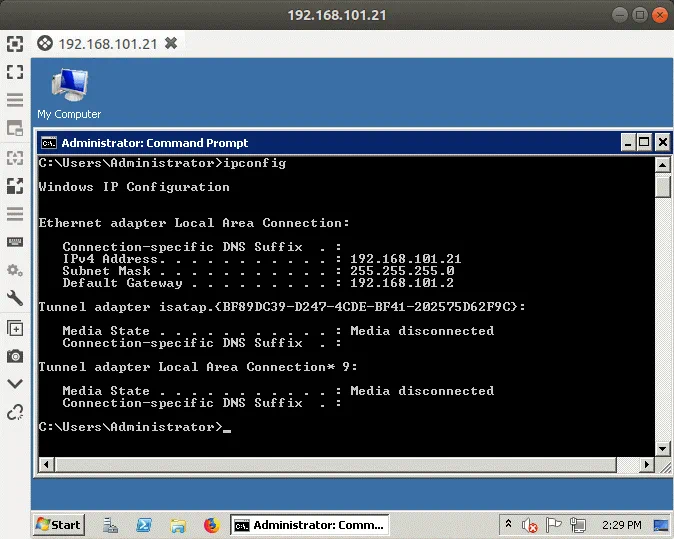Open Windows Explorer folder in taskbar
674x539 pixels.
coord(177,525)
